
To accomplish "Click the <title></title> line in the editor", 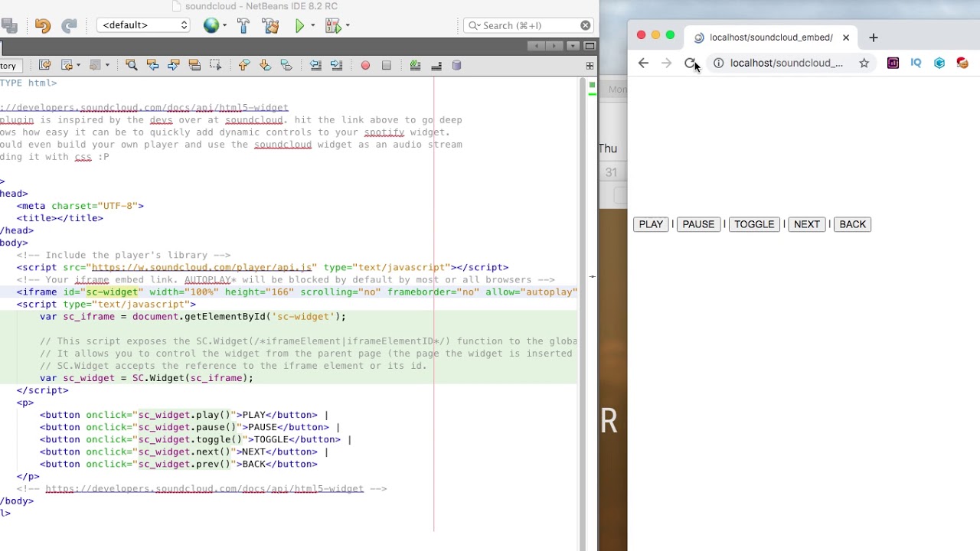I will click(60, 218).
